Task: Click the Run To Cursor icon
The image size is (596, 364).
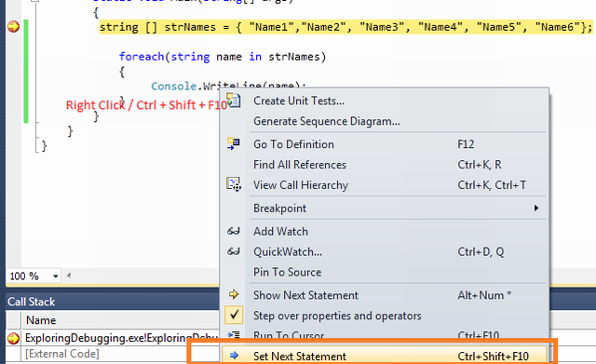Action: click(234, 335)
